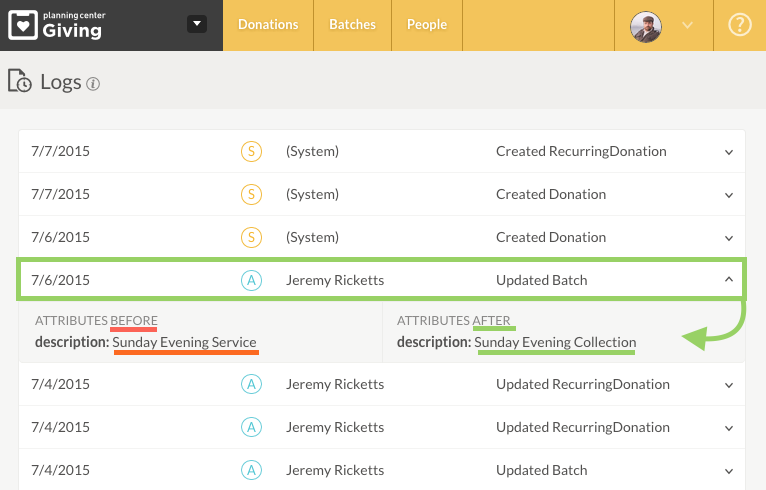Expand the Created RecurringDonation 7/7/2015 row

click(728, 152)
